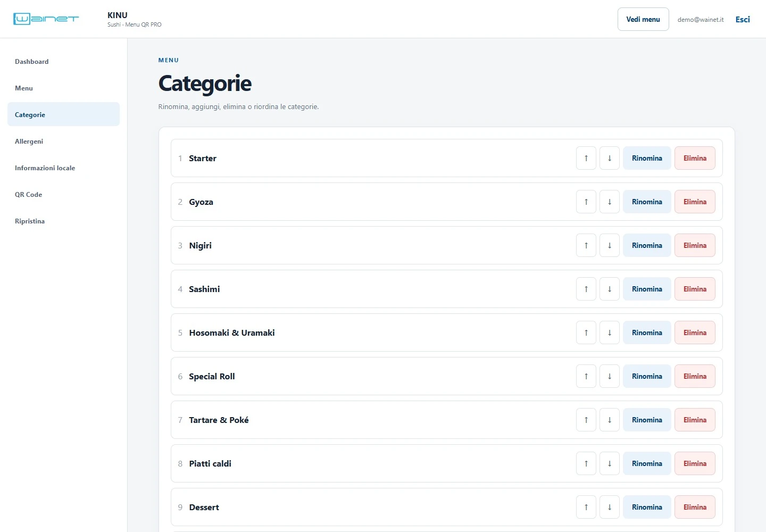This screenshot has height=532, width=766.
Task: Select Categorie in the sidebar
Action: tap(63, 114)
